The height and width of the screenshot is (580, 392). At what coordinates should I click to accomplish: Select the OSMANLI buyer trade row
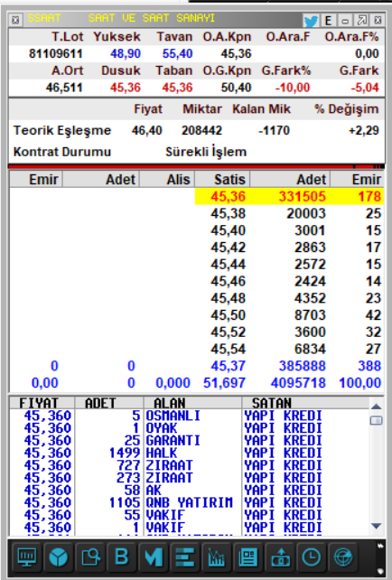(x=190, y=416)
